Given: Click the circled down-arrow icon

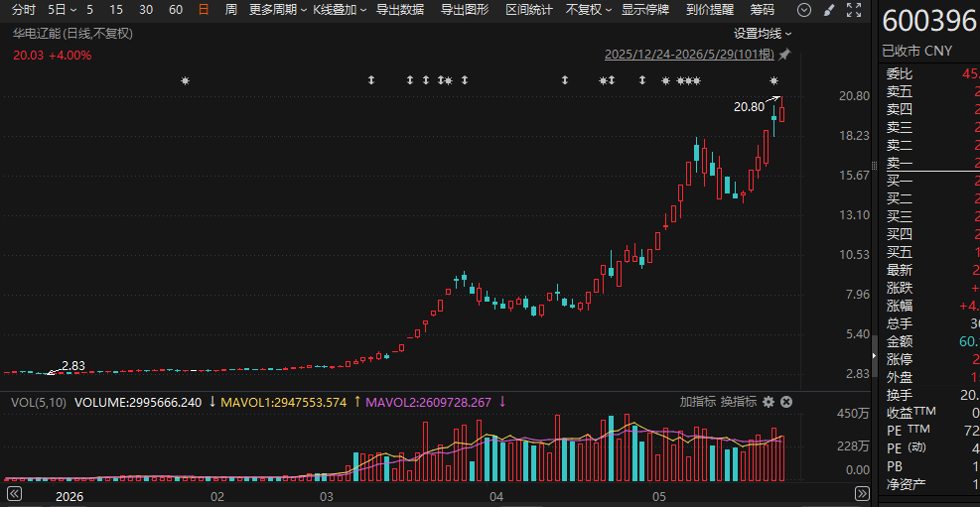Looking at the screenshot, I should tap(805, 9).
